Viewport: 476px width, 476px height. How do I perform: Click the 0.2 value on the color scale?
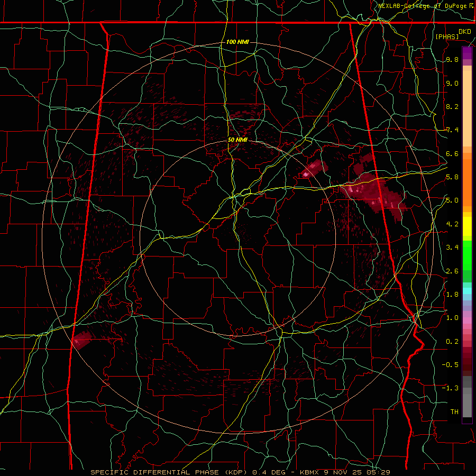452,341
